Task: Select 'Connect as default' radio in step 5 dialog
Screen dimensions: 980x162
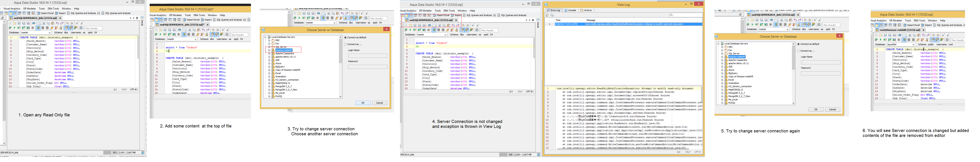Action: (x=798, y=44)
